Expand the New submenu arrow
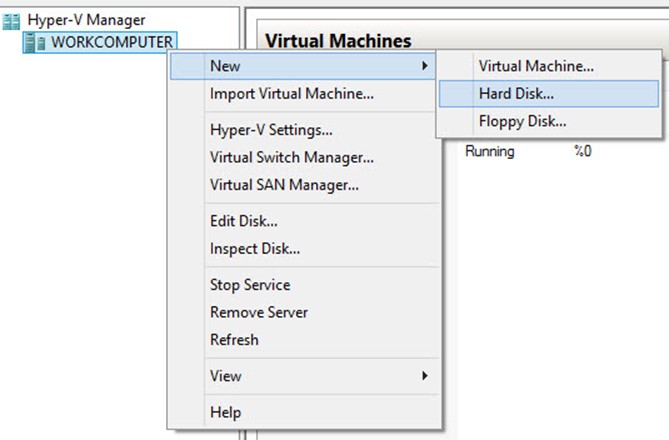Viewport: 669px width, 440px height. 425,66
